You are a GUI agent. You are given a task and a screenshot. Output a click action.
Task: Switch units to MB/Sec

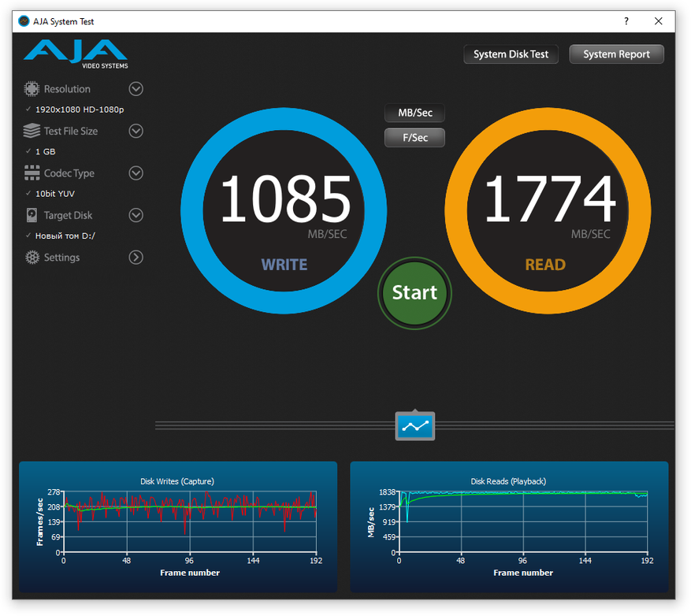[x=414, y=113]
